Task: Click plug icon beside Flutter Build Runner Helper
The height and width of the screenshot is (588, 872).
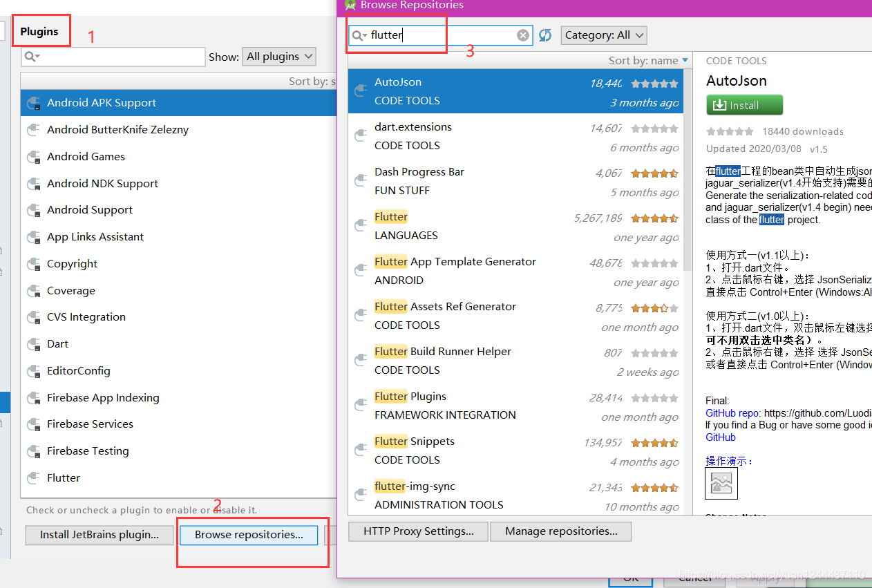Action: point(360,360)
